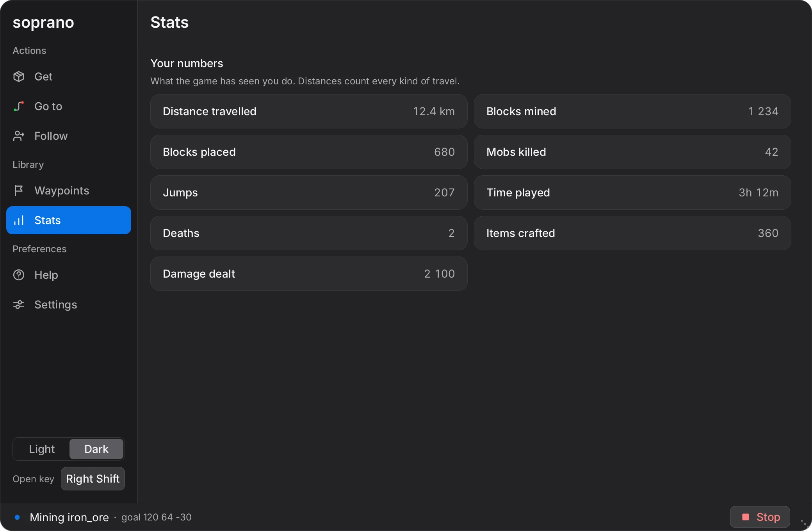Open the Settings label in the sidebar
This screenshot has width=812, height=531.
pyautogui.click(x=56, y=305)
